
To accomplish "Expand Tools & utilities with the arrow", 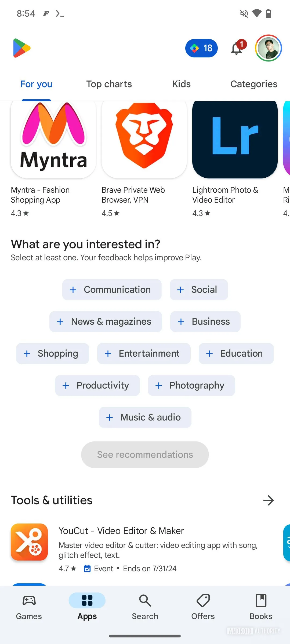I will click(x=268, y=500).
